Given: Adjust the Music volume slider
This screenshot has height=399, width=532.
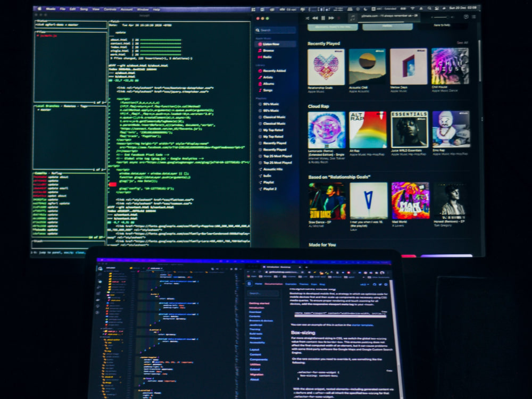Looking at the screenshot, I should click(x=440, y=17).
